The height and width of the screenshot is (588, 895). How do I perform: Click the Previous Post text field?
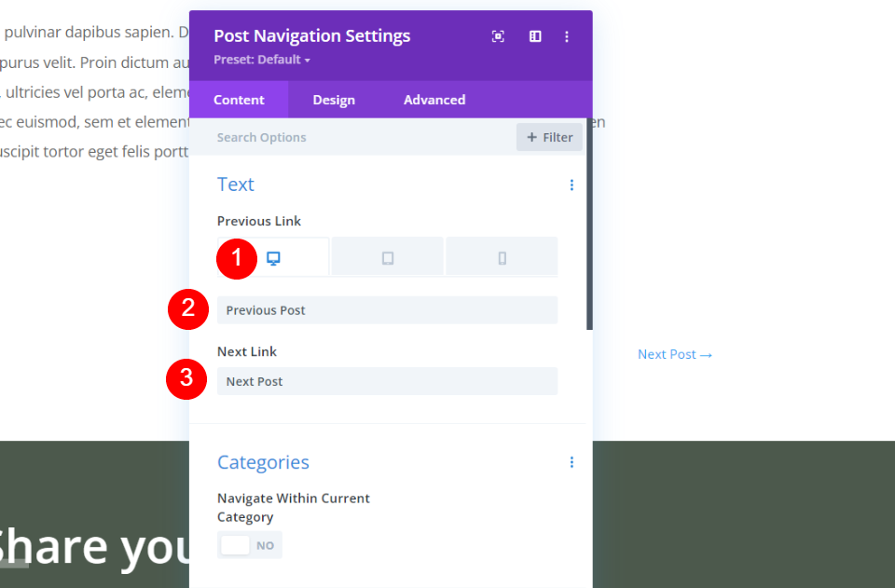(x=387, y=310)
